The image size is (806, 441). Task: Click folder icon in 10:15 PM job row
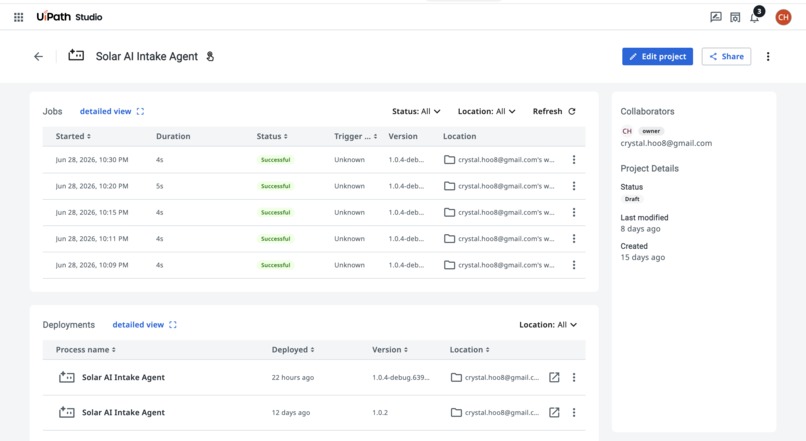coord(449,212)
